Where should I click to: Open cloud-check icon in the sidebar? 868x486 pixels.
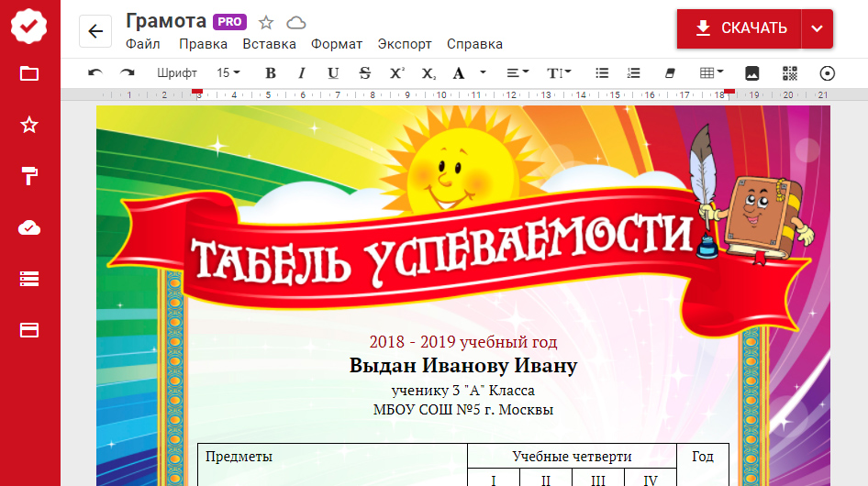click(x=28, y=227)
